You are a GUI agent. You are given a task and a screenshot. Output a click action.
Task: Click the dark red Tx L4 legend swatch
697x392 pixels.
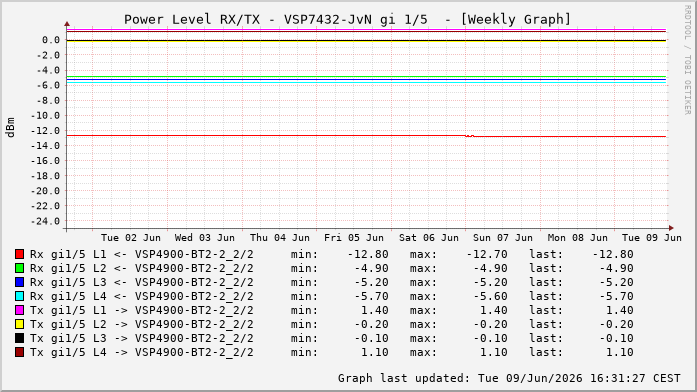point(20,352)
